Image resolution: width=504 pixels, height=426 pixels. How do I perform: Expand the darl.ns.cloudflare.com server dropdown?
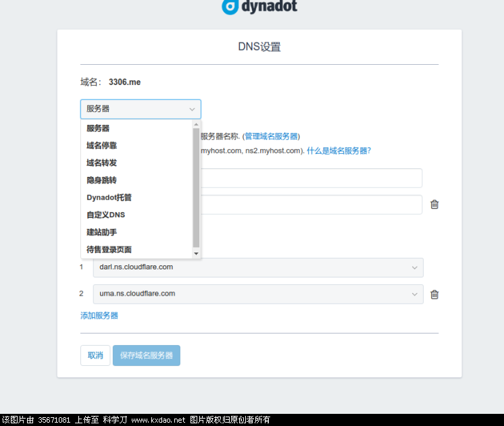[258, 267]
